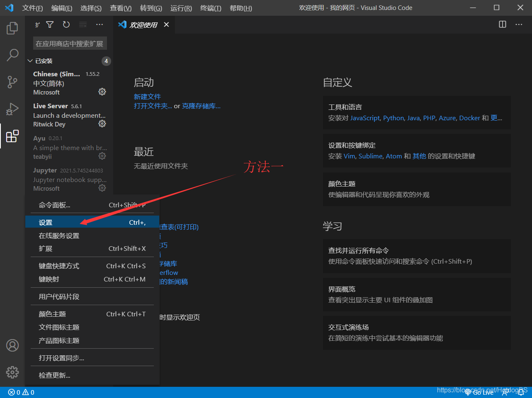Open the Source Control view

(x=12, y=82)
